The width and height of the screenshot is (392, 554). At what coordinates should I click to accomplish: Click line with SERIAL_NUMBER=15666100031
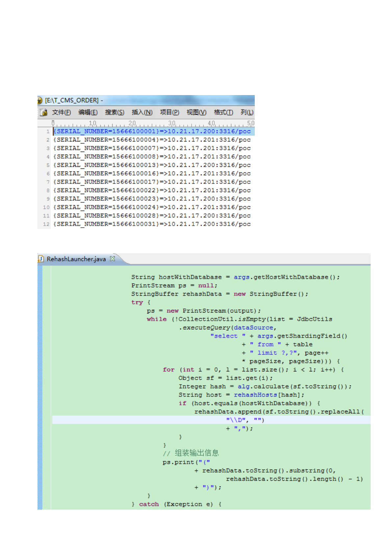152,224
